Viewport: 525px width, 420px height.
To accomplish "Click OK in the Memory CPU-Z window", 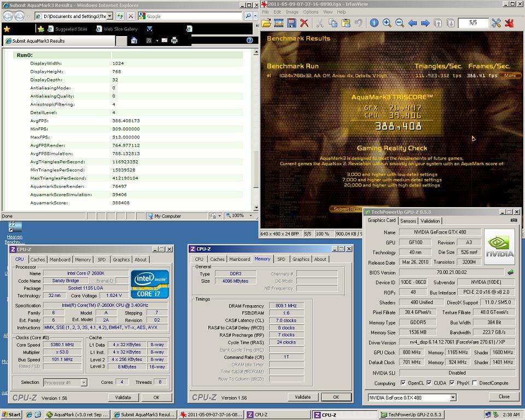I will point(336,397).
